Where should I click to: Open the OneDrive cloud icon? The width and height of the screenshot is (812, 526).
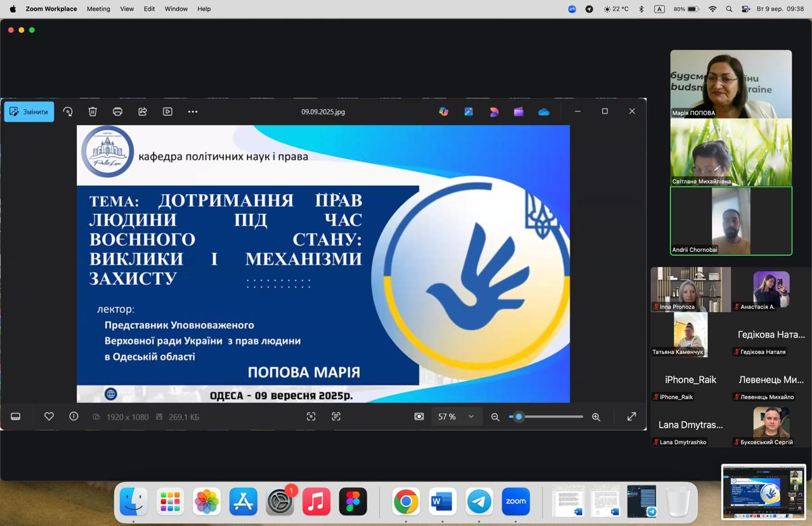coord(544,112)
